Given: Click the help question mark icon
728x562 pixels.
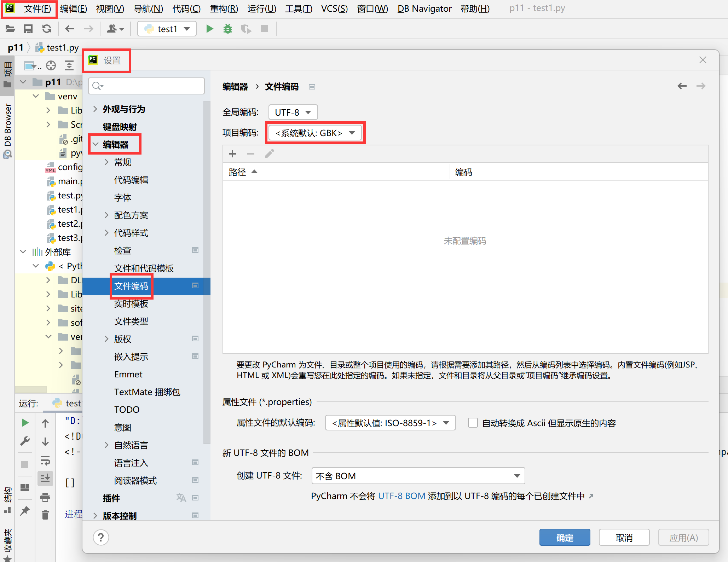Looking at the screenshot, I should tap(101, 538).
